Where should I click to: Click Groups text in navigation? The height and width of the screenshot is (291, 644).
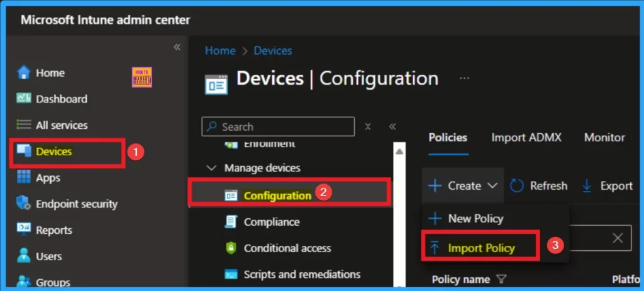53,282
